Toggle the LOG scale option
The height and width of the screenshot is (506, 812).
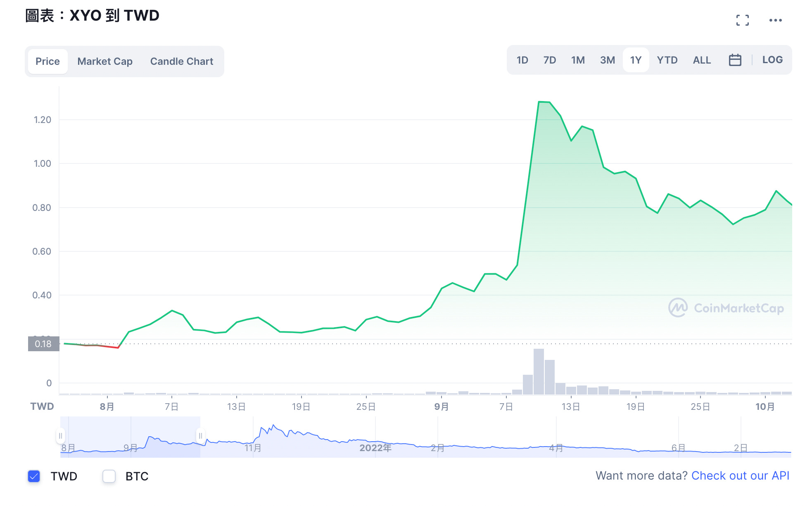tap(772, 59)
